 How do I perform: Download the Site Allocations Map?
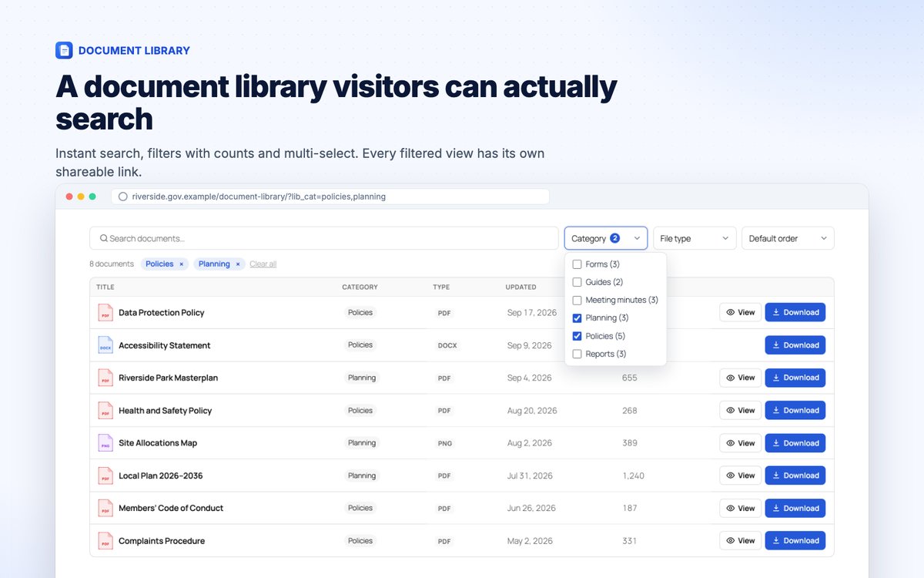pyautogui.click(x=795, y=443)
